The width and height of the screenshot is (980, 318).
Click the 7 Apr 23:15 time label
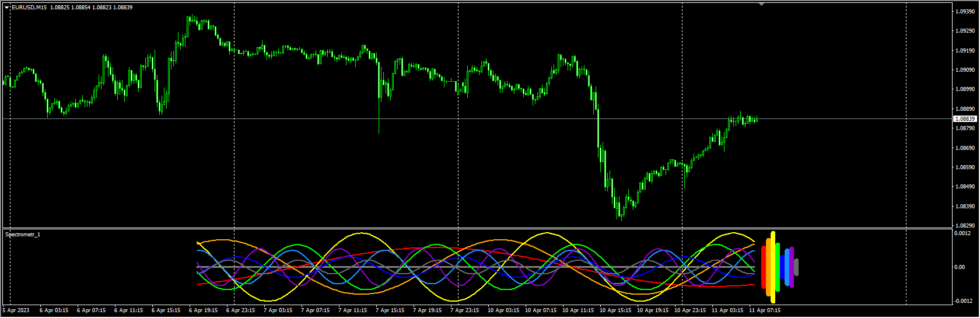(x=464, y=310)
